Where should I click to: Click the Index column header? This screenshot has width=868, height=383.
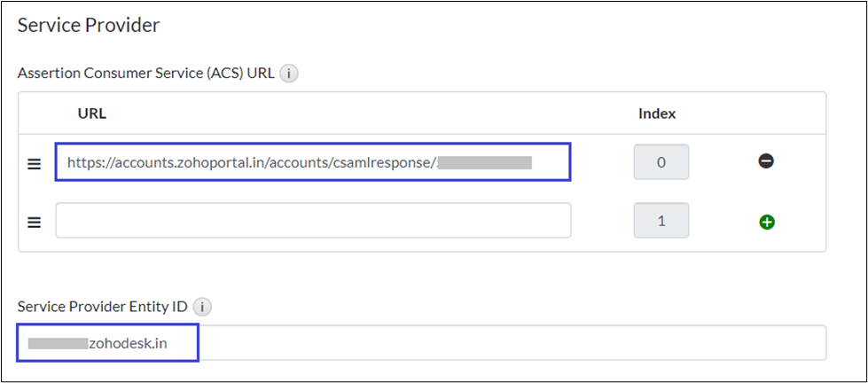[657, 113]
